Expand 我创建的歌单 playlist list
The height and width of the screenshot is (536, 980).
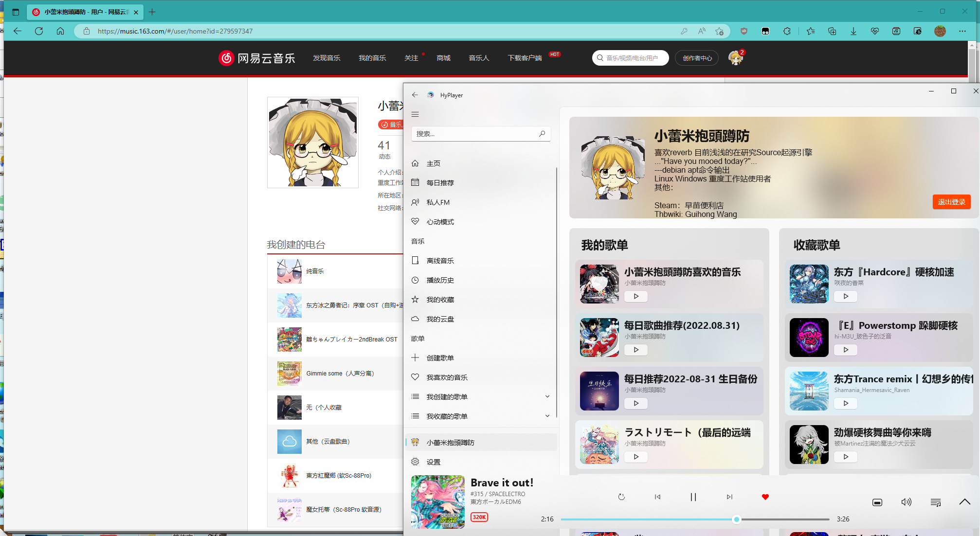(x=547, y=396)
